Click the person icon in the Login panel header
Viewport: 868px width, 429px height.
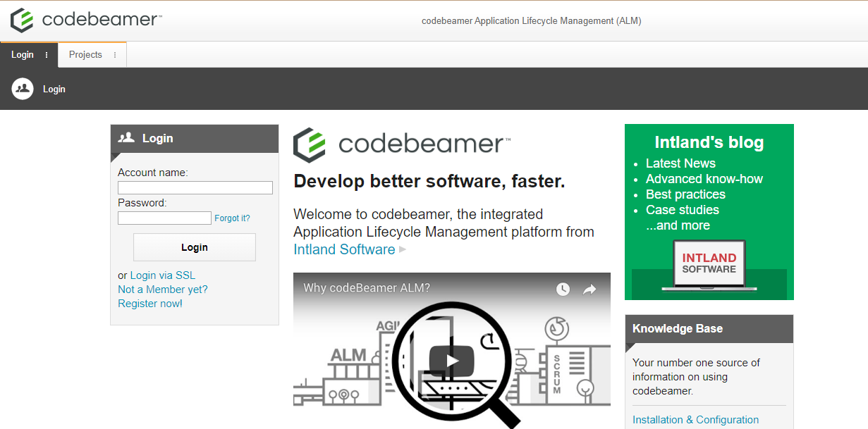point(126,138)
